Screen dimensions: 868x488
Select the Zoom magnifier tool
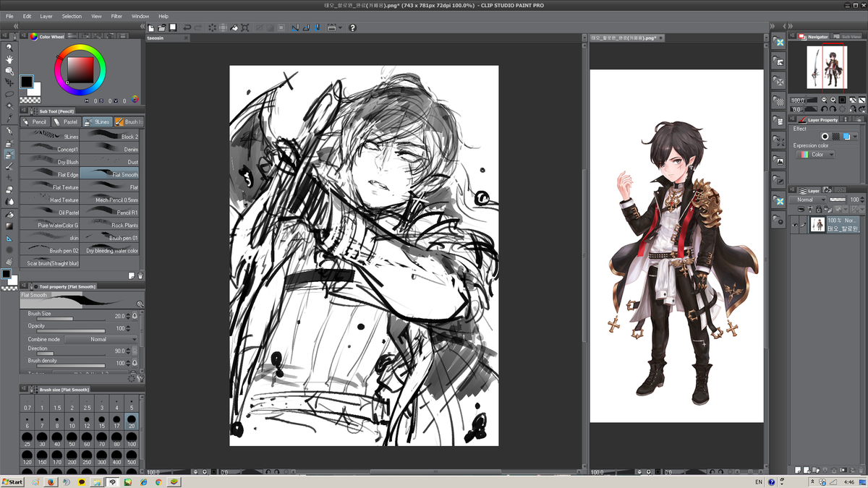tap(9, 48)
